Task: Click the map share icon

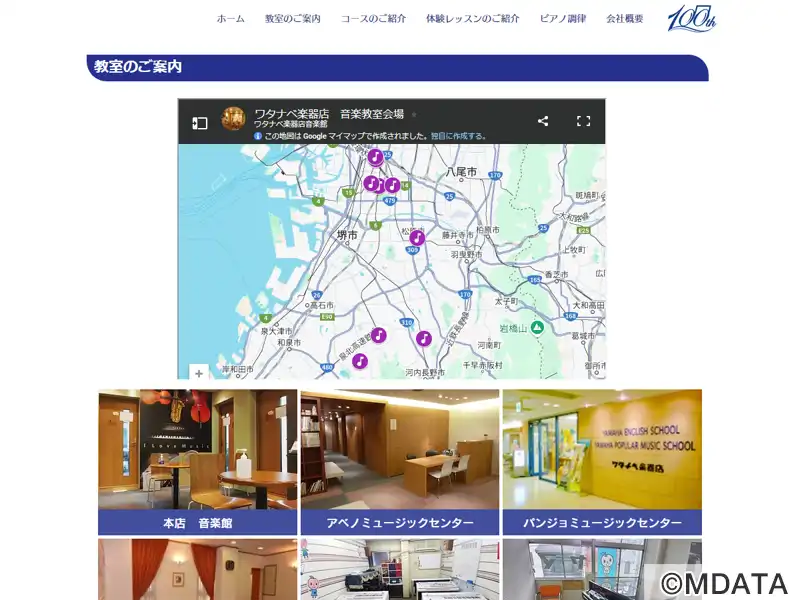Action: 543,121
